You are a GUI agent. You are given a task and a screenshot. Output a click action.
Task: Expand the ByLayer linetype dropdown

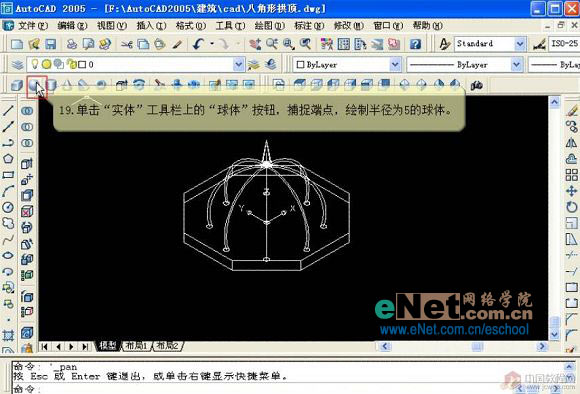pyautogui.click(x=516, y=65)
